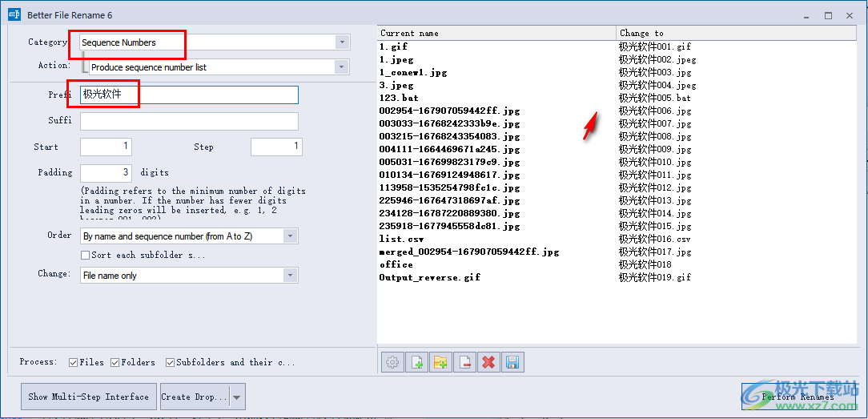Click the Better File Rename app icon in title bar

[x=14, y=15]
